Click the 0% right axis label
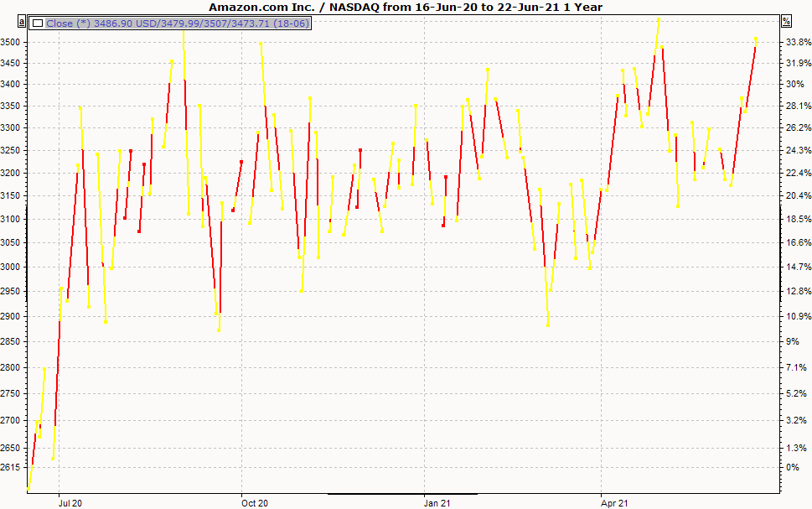Viewport: 812px width, 509px height. click(x=791, y=467)
